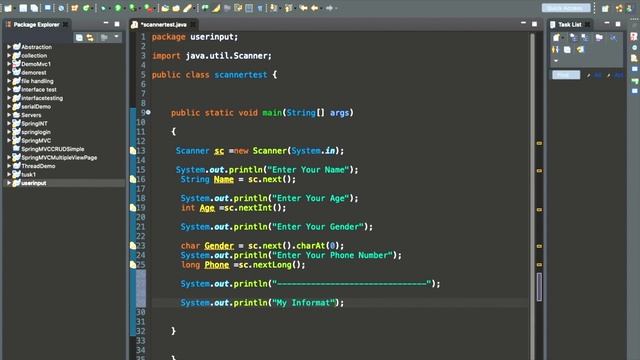Toggle Block Selection mode toolbar icon
Image resolution: width=640 pixels, height=360 pixels.
tap(249, 8)
